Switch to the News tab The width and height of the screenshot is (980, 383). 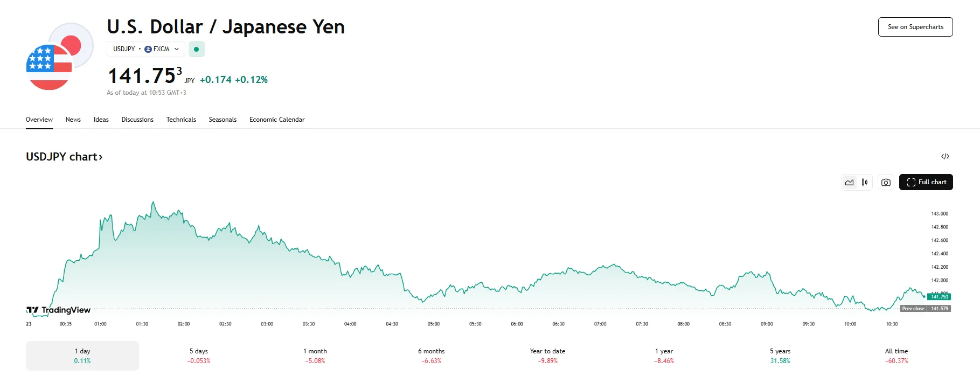tap(73, 120)
